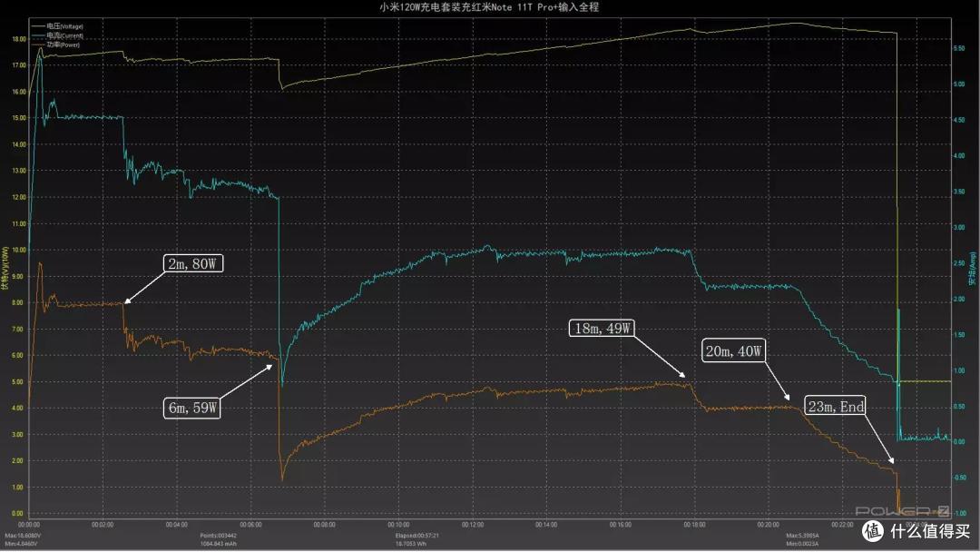980x552 pixels.
Task: Click the 00:04:00 time axis label
Action: click(176, 525)
